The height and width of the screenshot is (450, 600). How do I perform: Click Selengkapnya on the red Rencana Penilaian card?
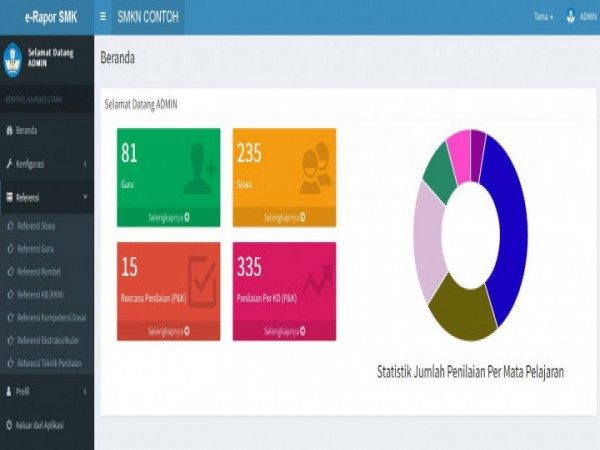tap(169, 331)
